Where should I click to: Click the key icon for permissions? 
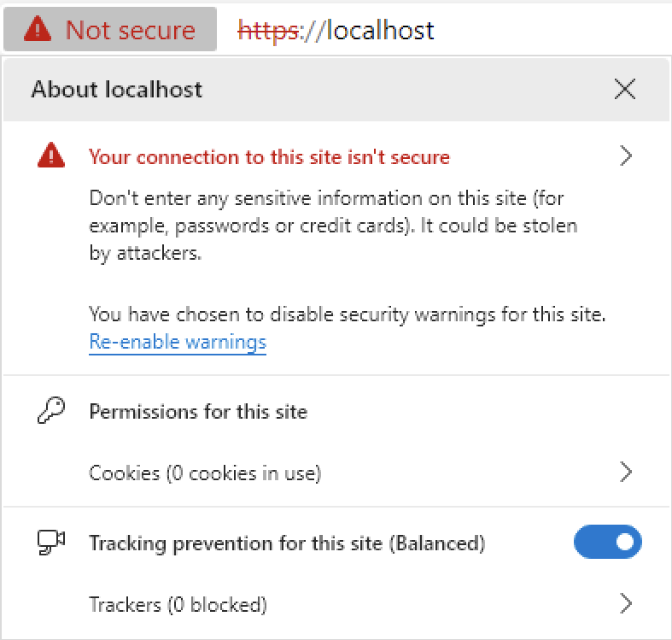[x=51, y=410]
